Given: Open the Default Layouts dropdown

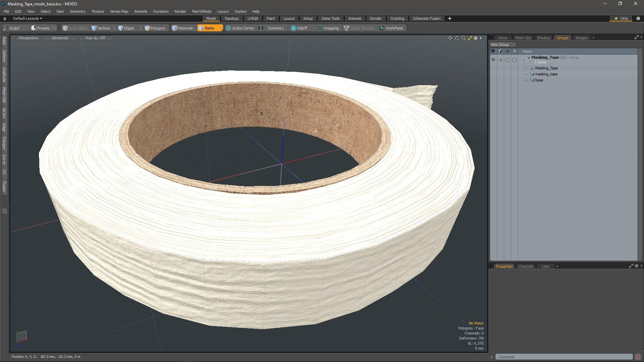Looking at the screenshot, I should click(x=28, y=18).
